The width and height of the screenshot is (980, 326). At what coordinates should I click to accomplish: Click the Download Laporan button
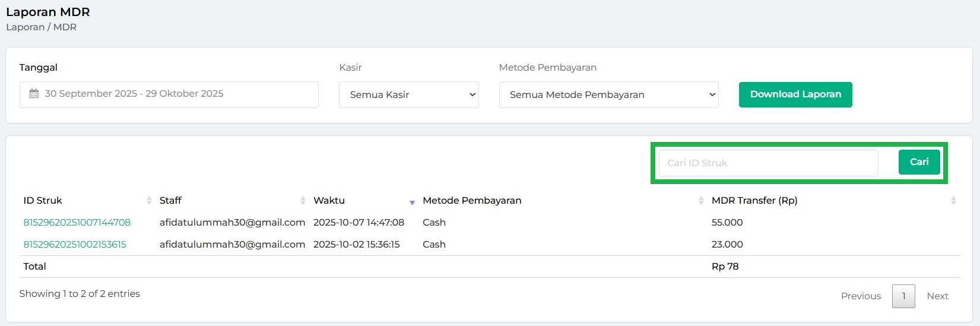click(x=795, y=94)
